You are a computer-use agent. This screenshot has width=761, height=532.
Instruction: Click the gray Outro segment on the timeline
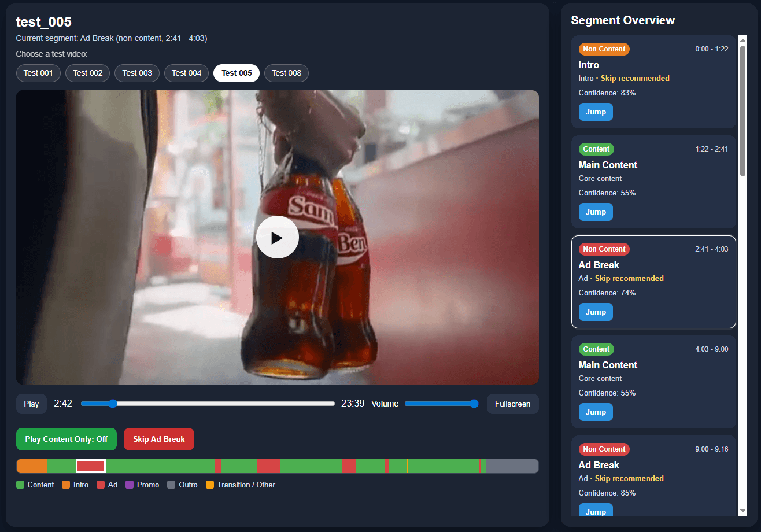pos(512,465)
